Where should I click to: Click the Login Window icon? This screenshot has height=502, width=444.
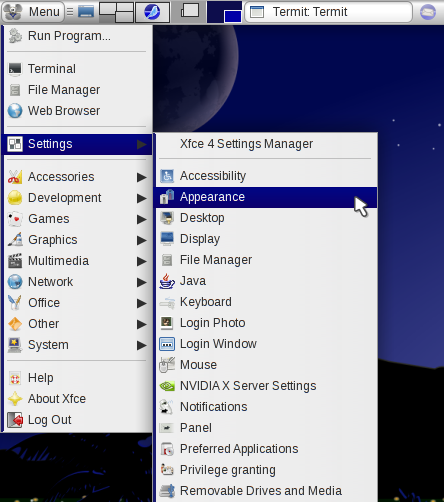(167, 344)
